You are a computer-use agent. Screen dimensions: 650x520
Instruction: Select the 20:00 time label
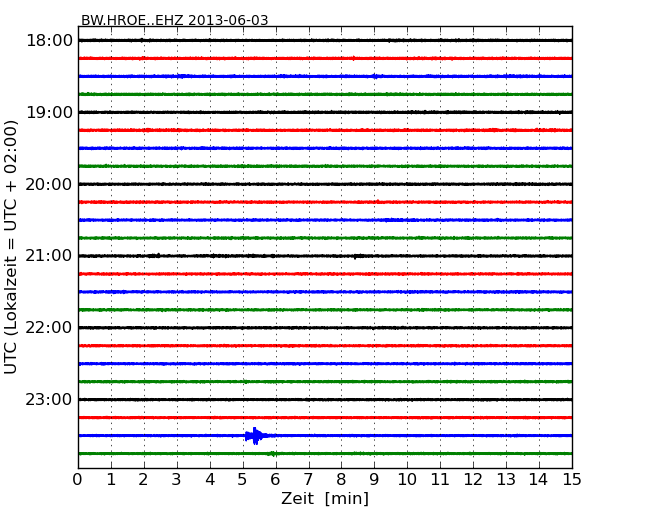tap(49, 184)
